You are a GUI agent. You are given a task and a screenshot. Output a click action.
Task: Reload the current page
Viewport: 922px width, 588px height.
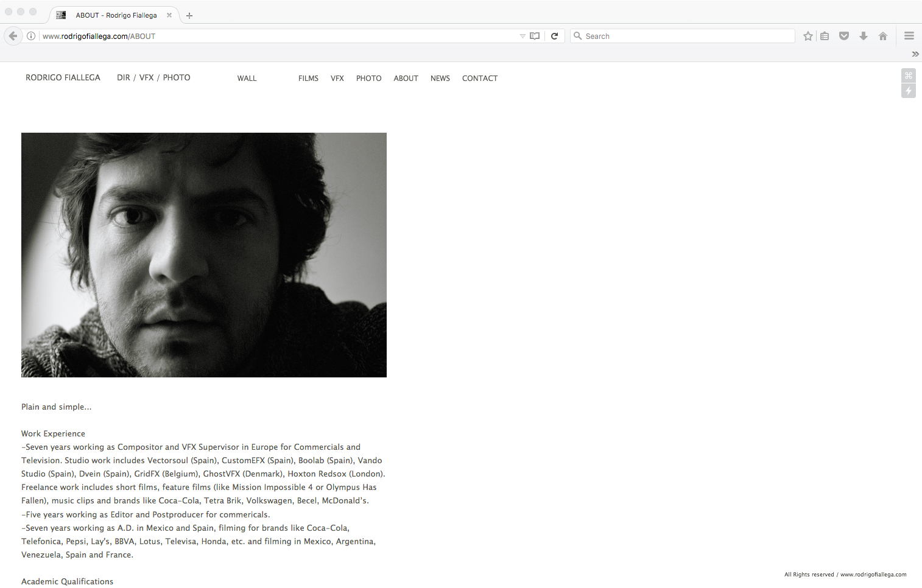pos(554,36)
